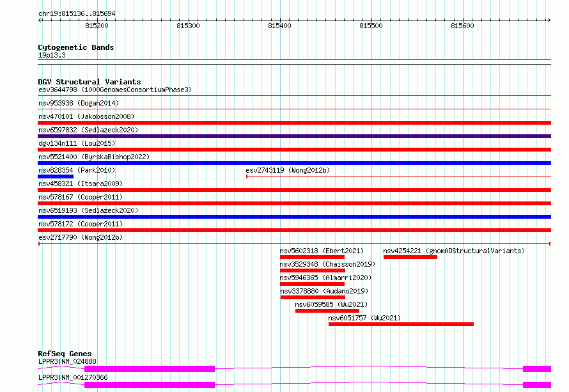Screen dimensions: 569x392
Task: Select nsv5602318 (Ebert2021) red bar
Action: [x=312, y=257]
